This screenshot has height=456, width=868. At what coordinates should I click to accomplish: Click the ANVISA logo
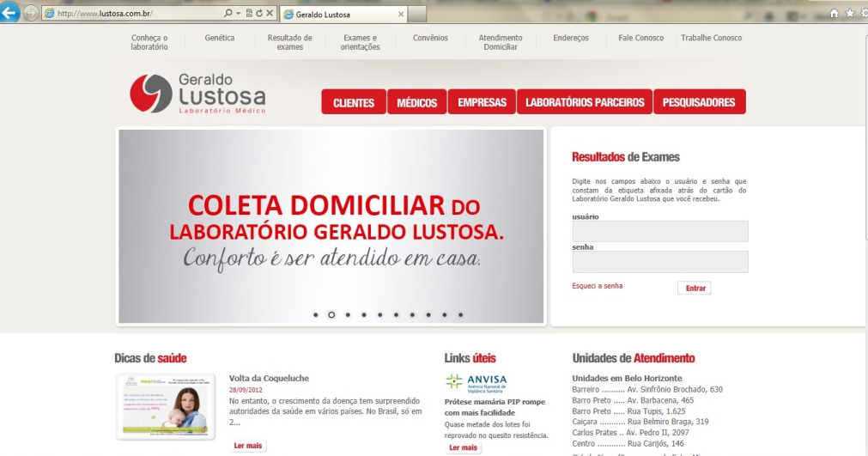coord(476,382)
